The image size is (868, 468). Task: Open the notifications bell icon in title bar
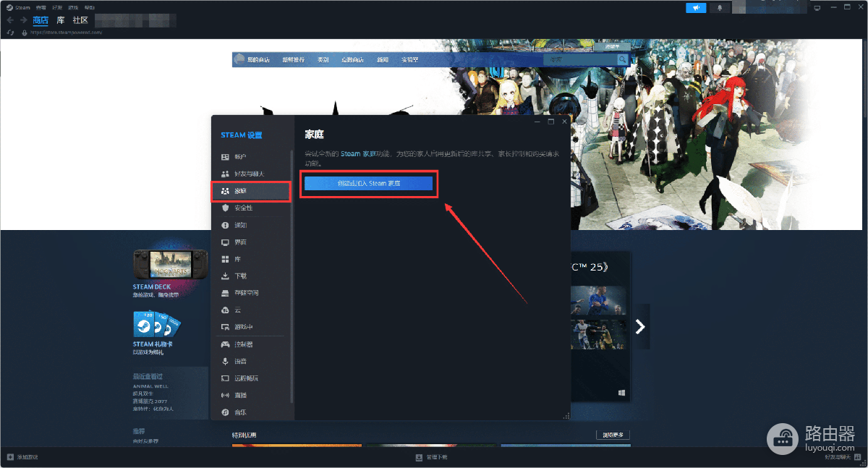[720, 7]
